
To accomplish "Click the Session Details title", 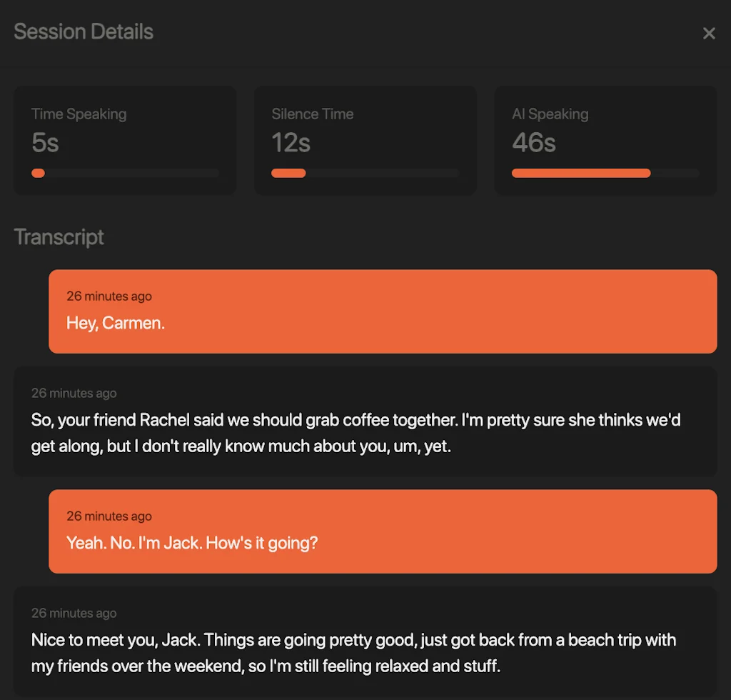I will click(83, 31).
